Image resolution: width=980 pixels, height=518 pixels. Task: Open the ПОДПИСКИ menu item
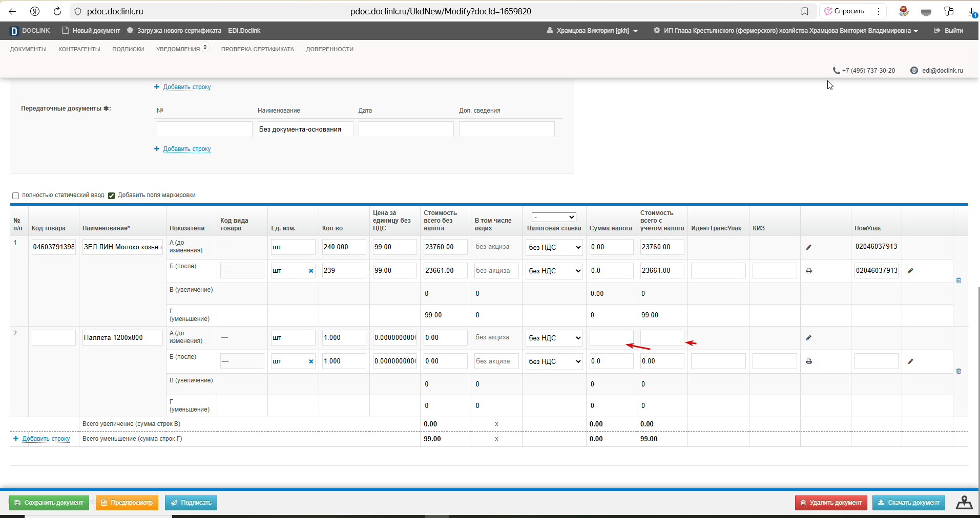pyautogui.click(x=128, y=49)
